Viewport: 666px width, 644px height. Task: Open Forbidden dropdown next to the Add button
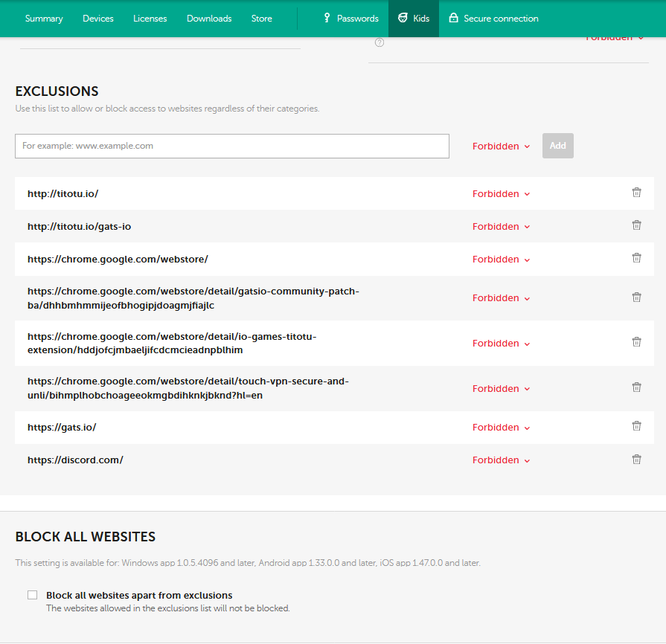coord(501,146)
